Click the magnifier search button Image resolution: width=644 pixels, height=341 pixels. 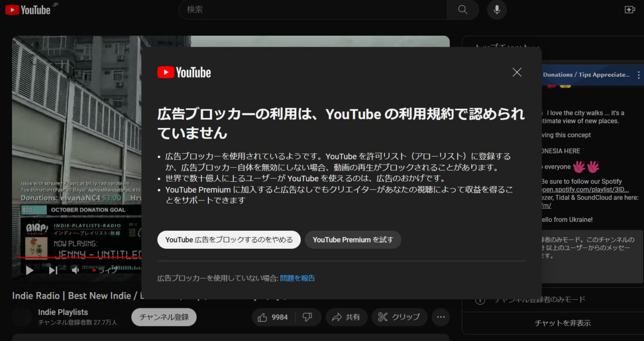[x=463, y=10]
